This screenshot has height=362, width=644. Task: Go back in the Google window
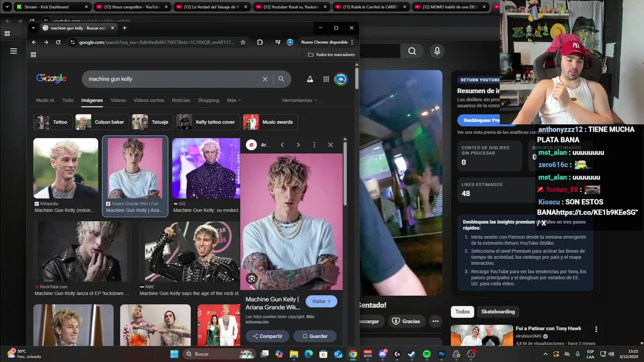click(x=34, y=42)
